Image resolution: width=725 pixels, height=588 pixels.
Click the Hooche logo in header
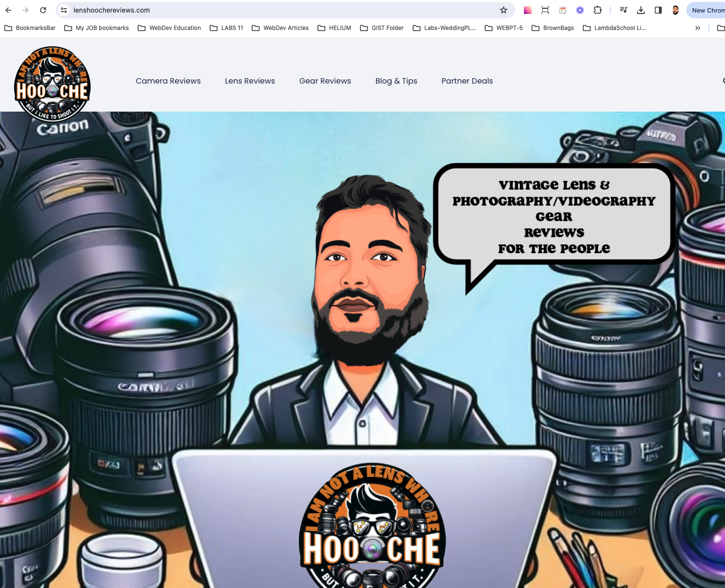pyautogui.click(x=52, y=84)
